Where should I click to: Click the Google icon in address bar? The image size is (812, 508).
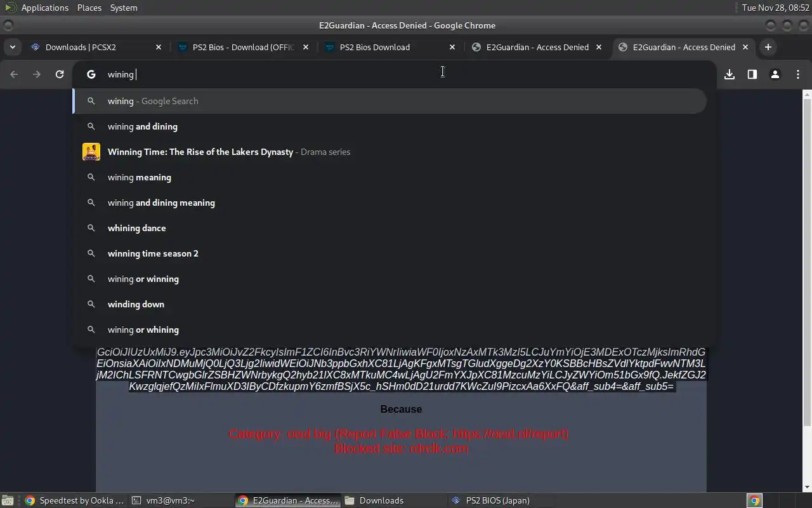coord(91,74)
